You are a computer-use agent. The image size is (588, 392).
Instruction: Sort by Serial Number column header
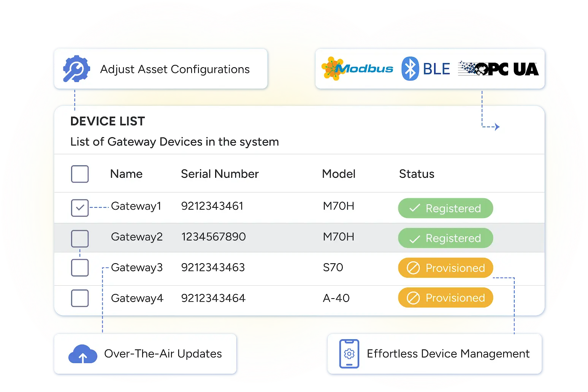(x=220, y=174)
